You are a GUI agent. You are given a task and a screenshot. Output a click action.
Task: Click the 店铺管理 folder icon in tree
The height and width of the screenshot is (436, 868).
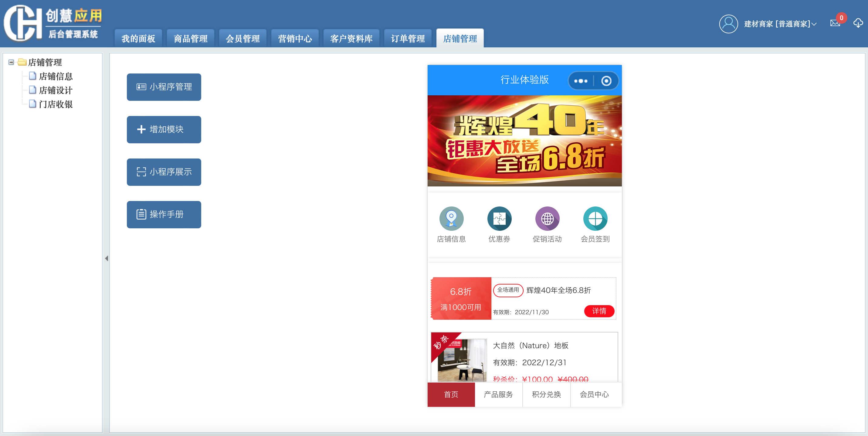[x=22, y=62]
